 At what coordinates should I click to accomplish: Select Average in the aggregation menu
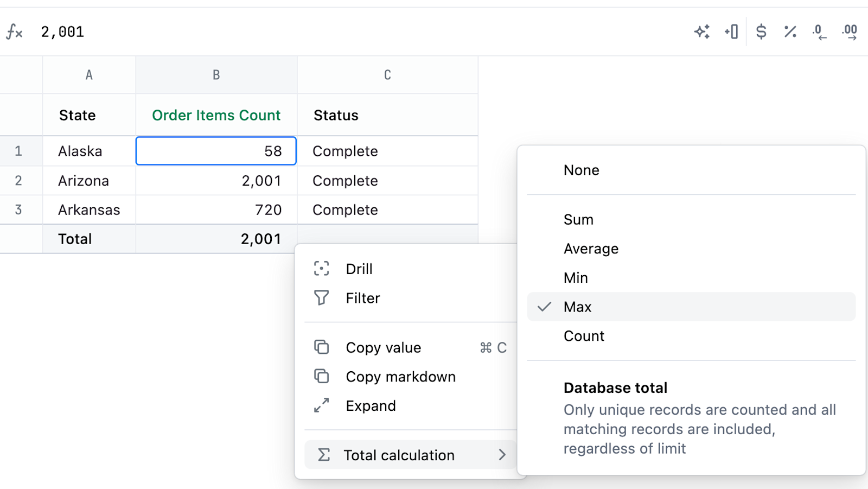pos(591,248)
